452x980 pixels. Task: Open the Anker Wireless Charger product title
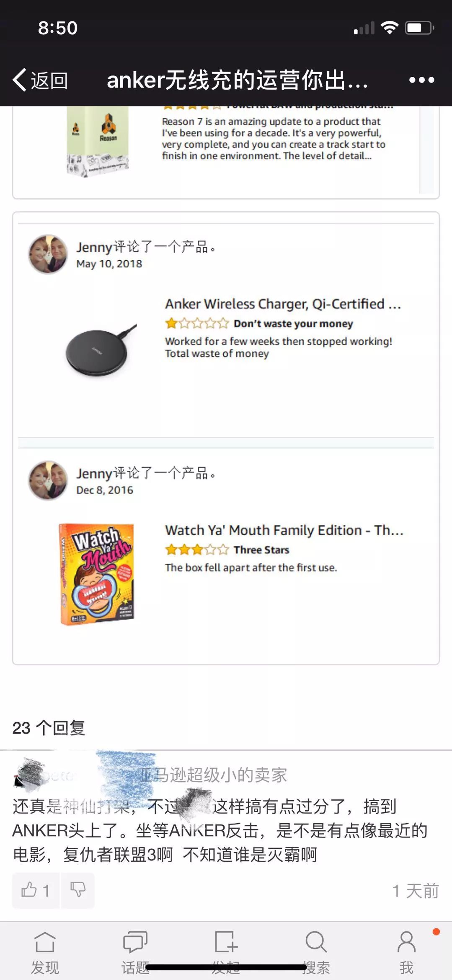coord(283,304)
